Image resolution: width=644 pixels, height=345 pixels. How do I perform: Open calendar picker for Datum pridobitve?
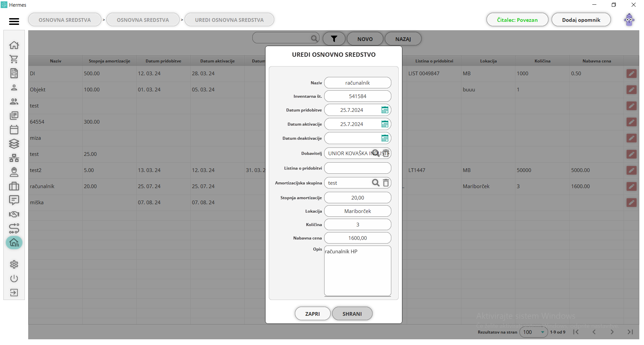click(x=385, y=110)
